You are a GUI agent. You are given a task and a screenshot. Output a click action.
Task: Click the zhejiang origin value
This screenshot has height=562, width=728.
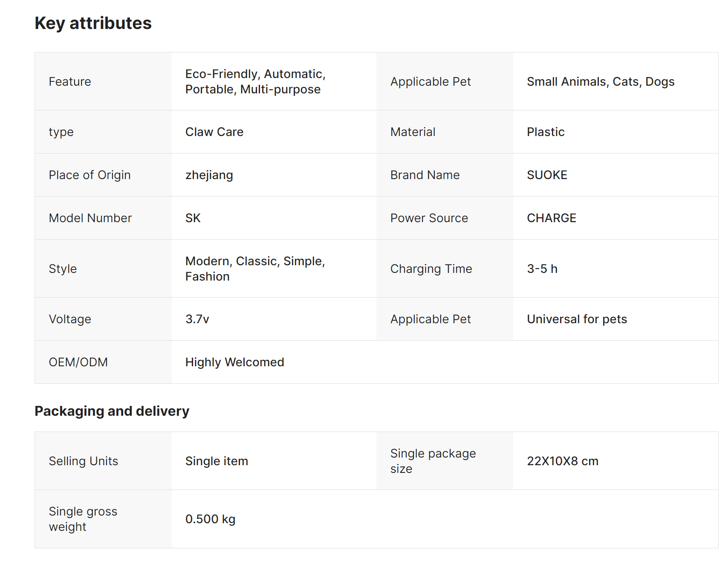click(x=209, y=175)
